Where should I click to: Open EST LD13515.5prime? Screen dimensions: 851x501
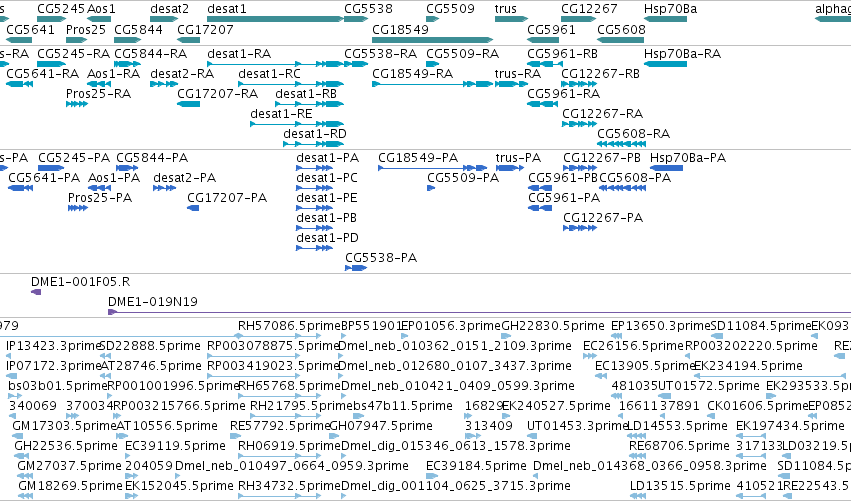(x=680, y=486)
